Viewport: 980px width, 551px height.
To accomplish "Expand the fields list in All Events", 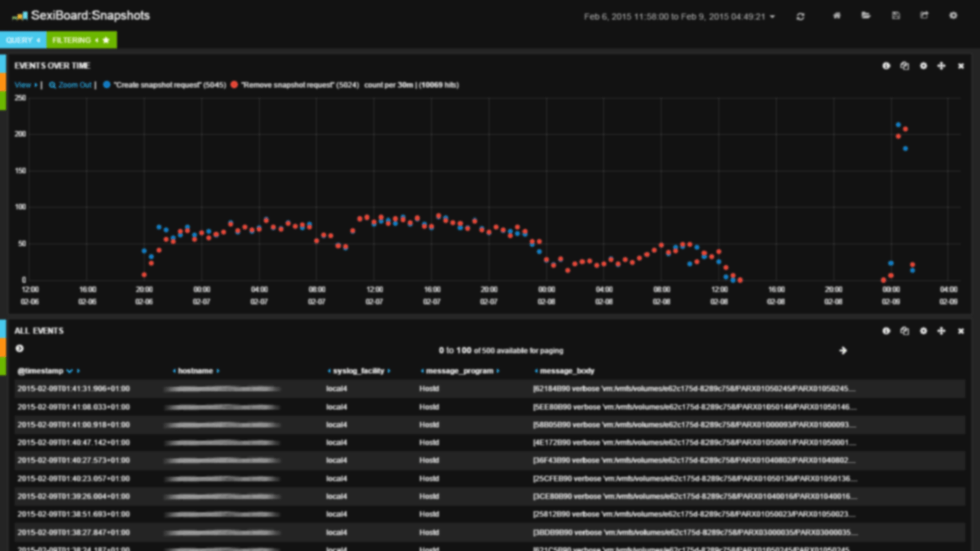I will click(20, 349).
